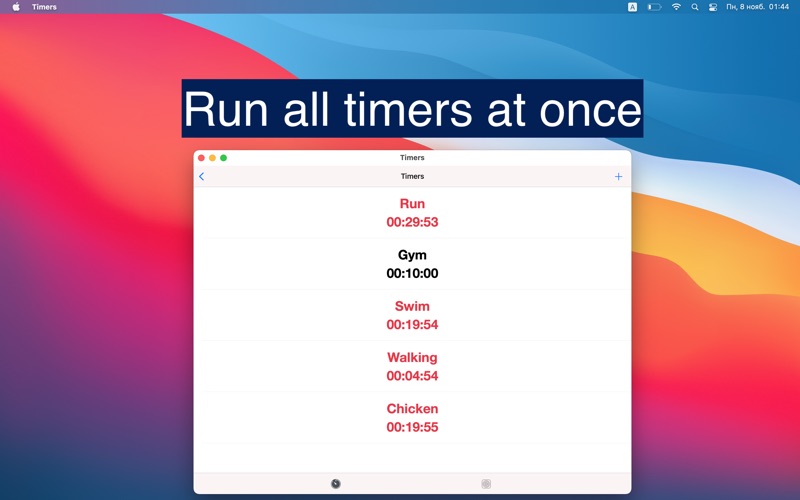The height and width of the screenshot is (500, 800).
Task: Open the timer tab in bottom bar
Action: (x=336, y=484)
